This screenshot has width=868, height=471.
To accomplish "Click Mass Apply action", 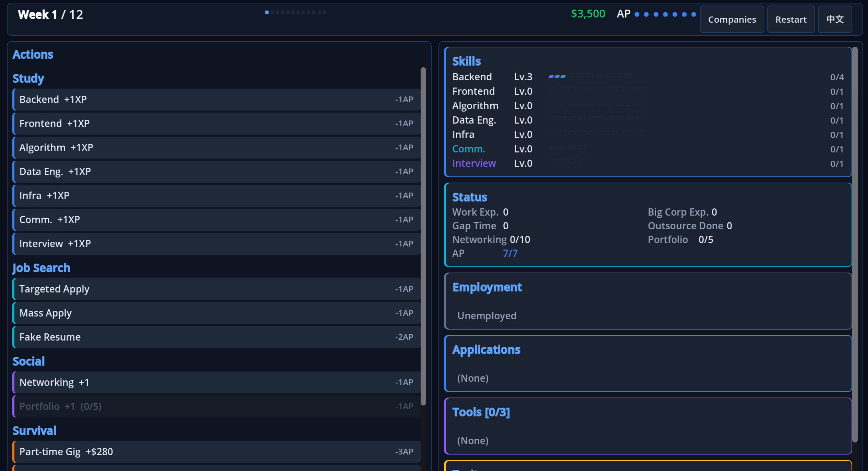I will tap(216, 313).
